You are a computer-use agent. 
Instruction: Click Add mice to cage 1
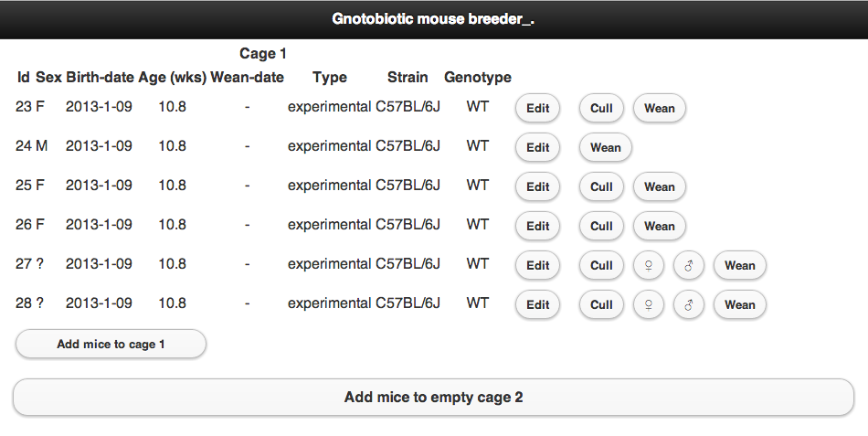[x=111, y=345]
